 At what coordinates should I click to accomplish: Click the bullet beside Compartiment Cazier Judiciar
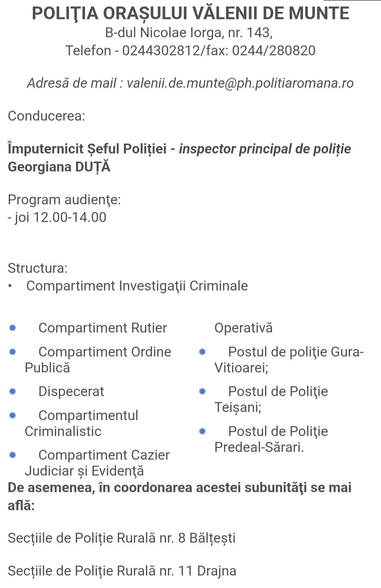[x=13, y=455]
